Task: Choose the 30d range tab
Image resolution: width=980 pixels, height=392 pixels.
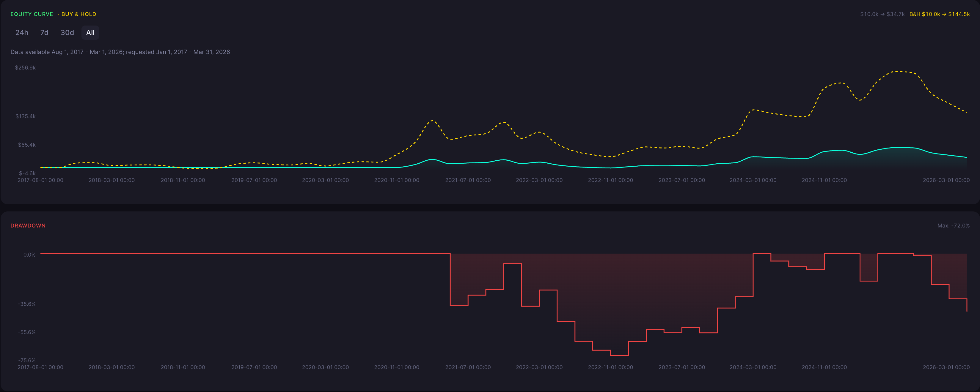Action: pyautogui.click(x=67, y=33)
